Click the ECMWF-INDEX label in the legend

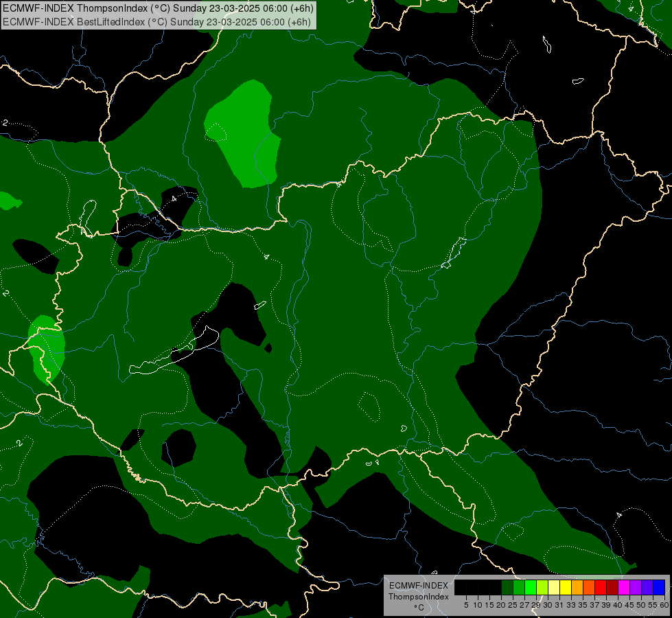coord(419,586)
